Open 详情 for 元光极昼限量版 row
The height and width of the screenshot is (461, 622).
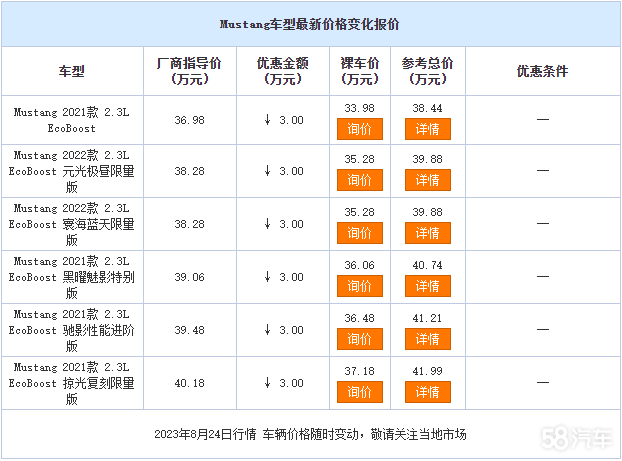coord(428,180)
